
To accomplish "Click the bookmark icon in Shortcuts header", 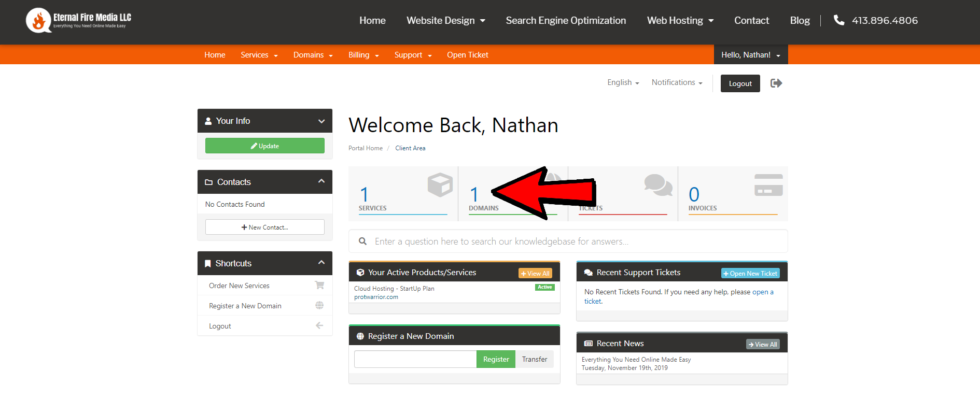I will [x=208, y=264].
